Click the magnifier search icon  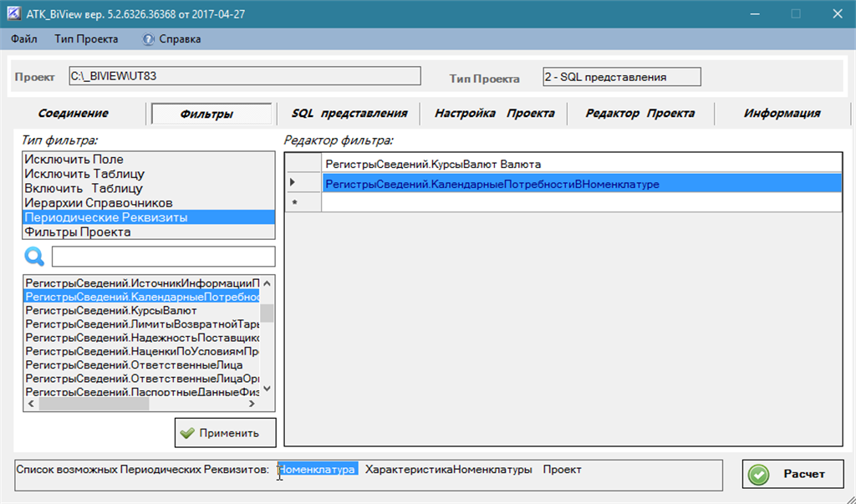(33, 256)
